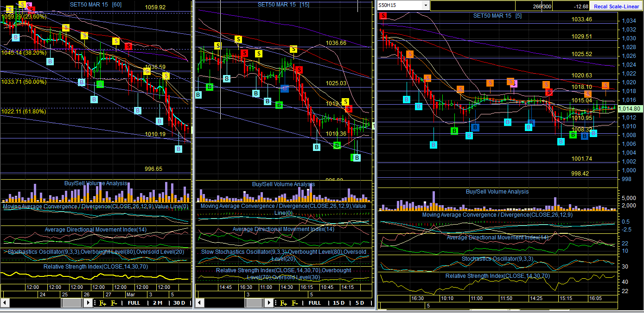Click the Mar date label on 60-minute axis
The width and height of the screenshot is (644, 313).
pyautogui.click(x=131, y=294)
